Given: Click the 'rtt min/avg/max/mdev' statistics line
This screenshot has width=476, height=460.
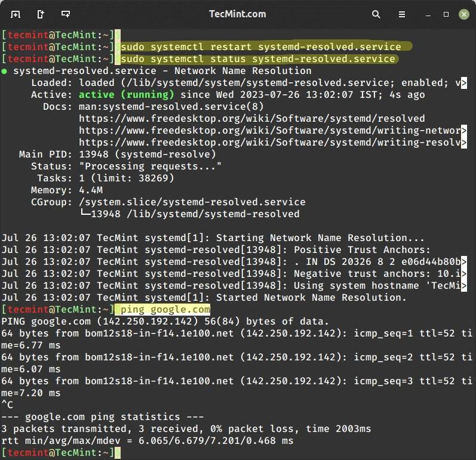Looking at the screenshot, I should 148,440.
